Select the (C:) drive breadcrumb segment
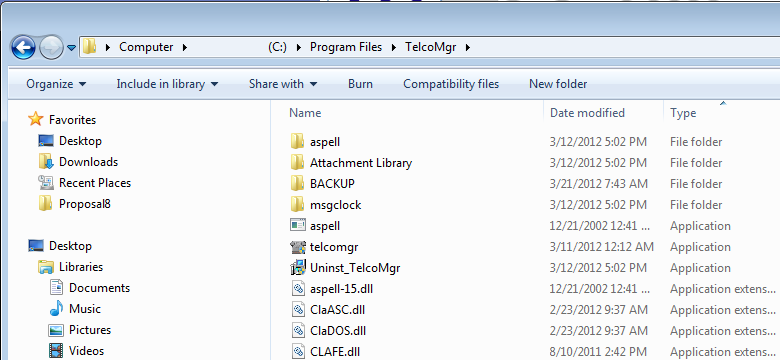This screenshot has width=780, height=360. (277, 47)
